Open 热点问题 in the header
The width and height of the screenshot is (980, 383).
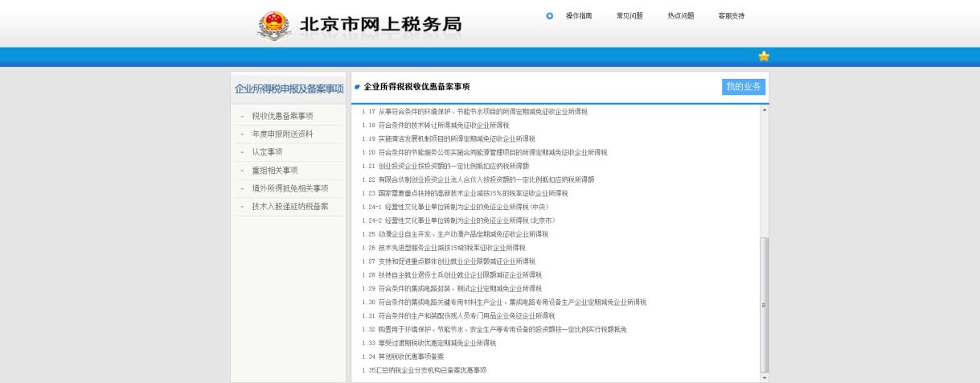tap(681, 15)
